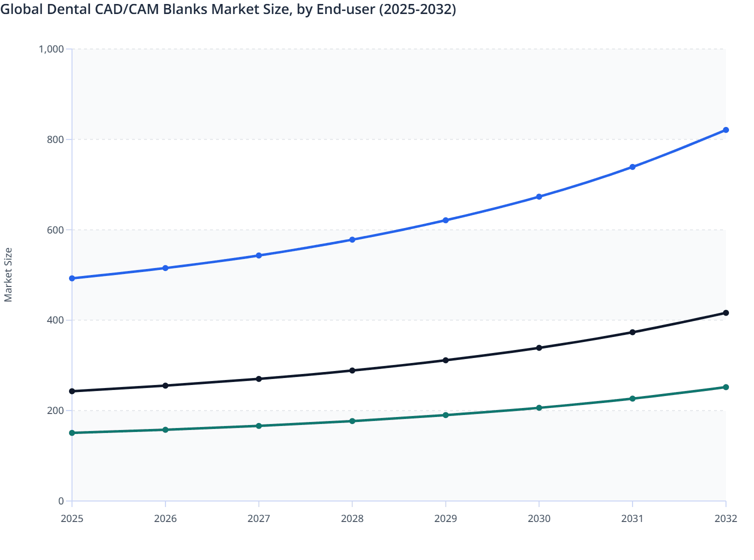Click green line marker at year 2029
754x560 pixels.
tap(445, 415)
